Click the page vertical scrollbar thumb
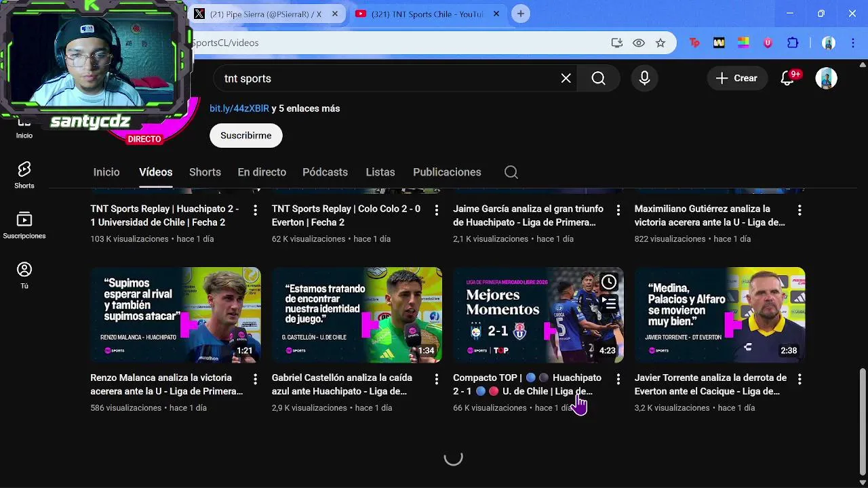Viewport: 868px width, 488px height. coord(863,422)
